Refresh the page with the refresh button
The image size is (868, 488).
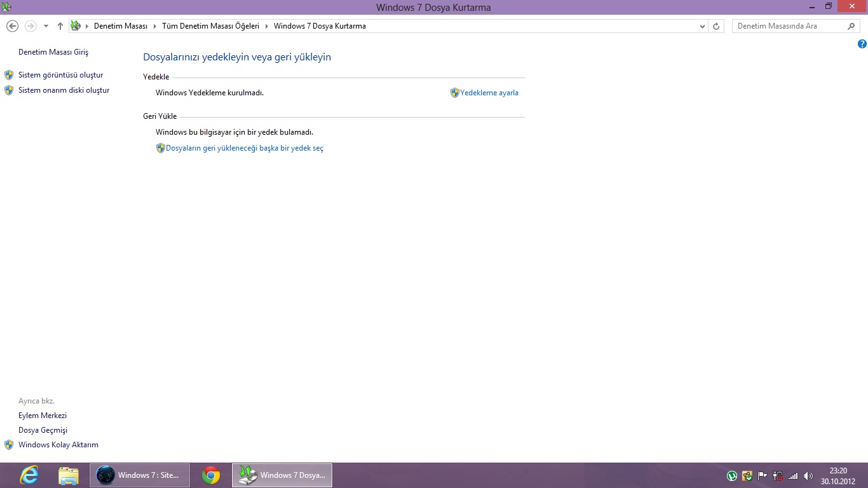pos(716,26)
